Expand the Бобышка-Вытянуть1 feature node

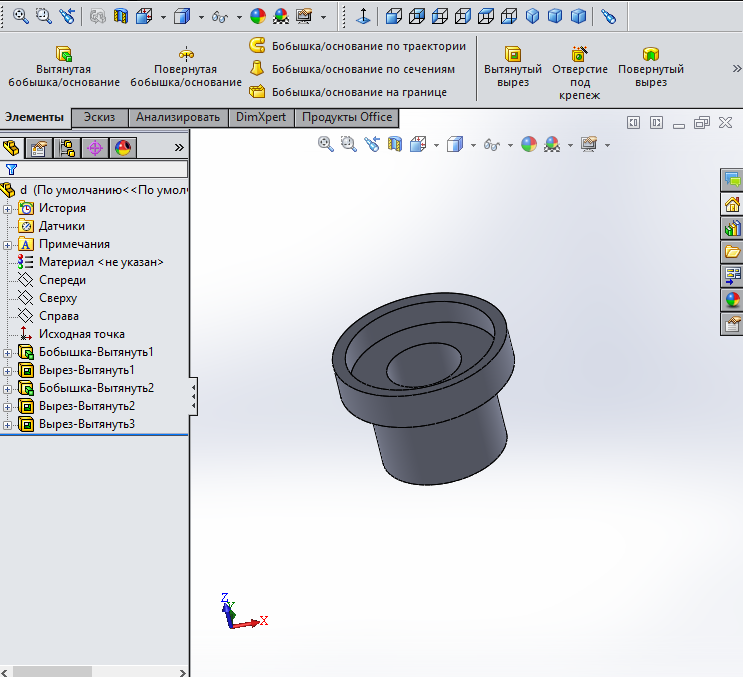7,352
